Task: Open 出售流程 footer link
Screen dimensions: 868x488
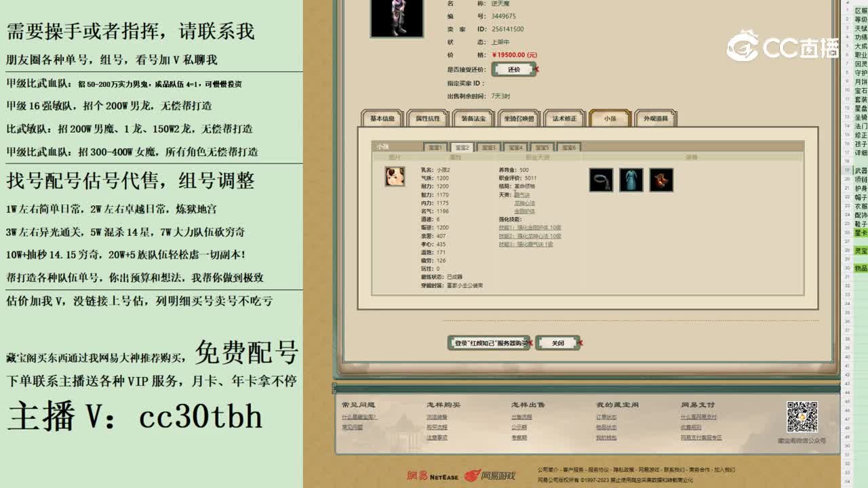Action: pos(521,417)
